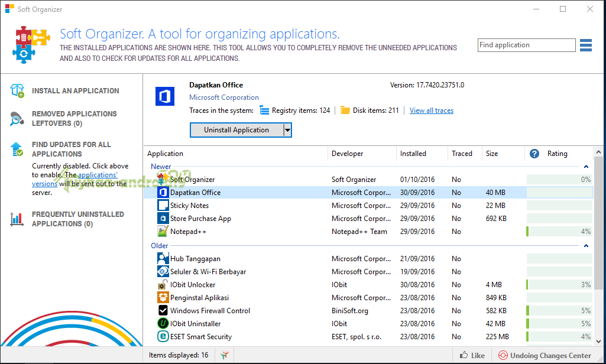Click the Removed Applications Leftovers magnifier icon

click(x=17, y=119)
